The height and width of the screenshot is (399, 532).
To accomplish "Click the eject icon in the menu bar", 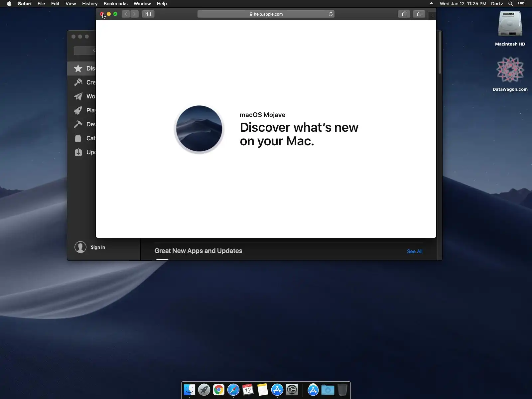I will click(x=431, y=4).
